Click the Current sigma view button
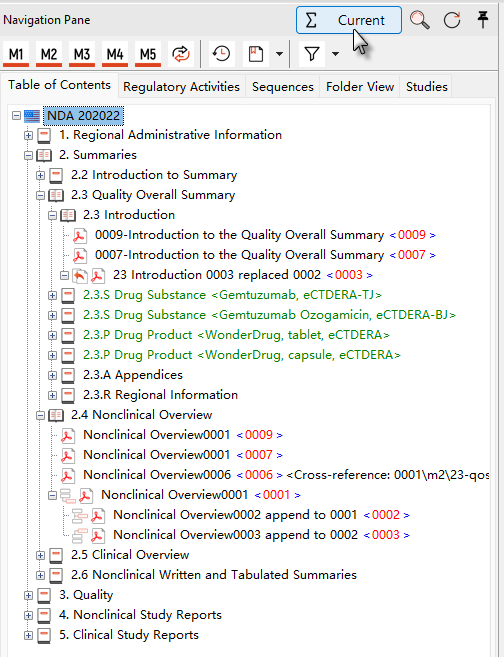This screenshot has width=504, height=657. pos(349,20)
